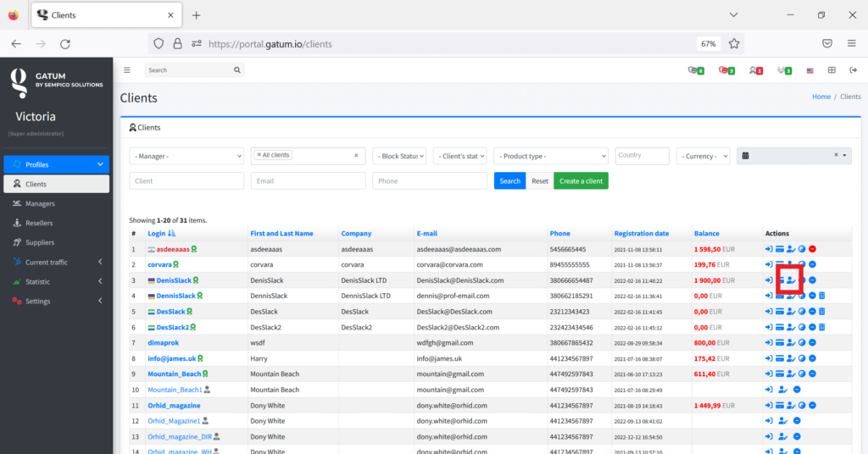This screenshot has width=868, height=454.
Task: Click the edit user icon for DenisSlack
Action: [790, 280]
